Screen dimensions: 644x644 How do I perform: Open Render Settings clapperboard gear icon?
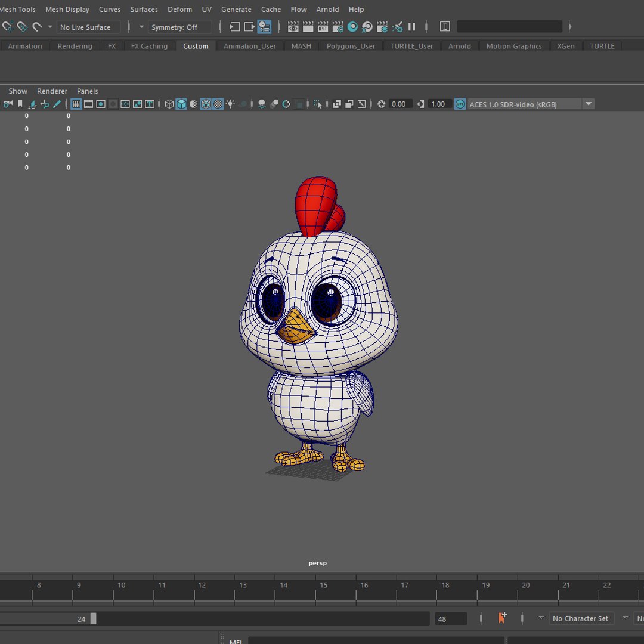(338, 27)
